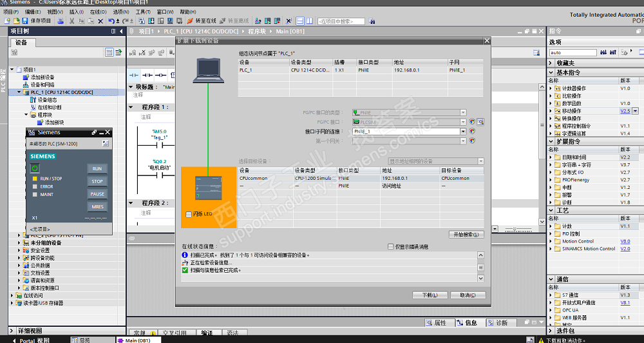This screenshot has width=644, height=343.
Task: Click the open project folder icon
Action: pyautogui.click(x=17, y=21)
